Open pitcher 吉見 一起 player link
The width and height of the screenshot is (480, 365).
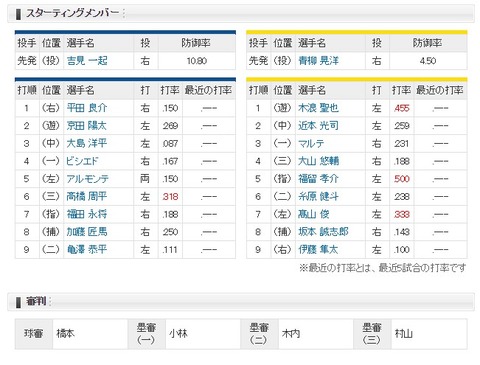coord(87,61)
